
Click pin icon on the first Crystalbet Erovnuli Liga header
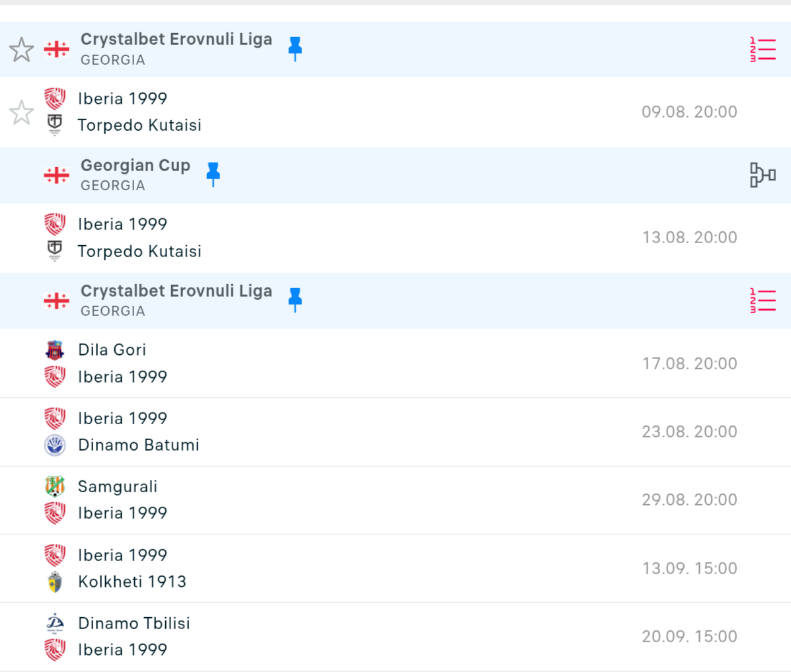(295, 49)
